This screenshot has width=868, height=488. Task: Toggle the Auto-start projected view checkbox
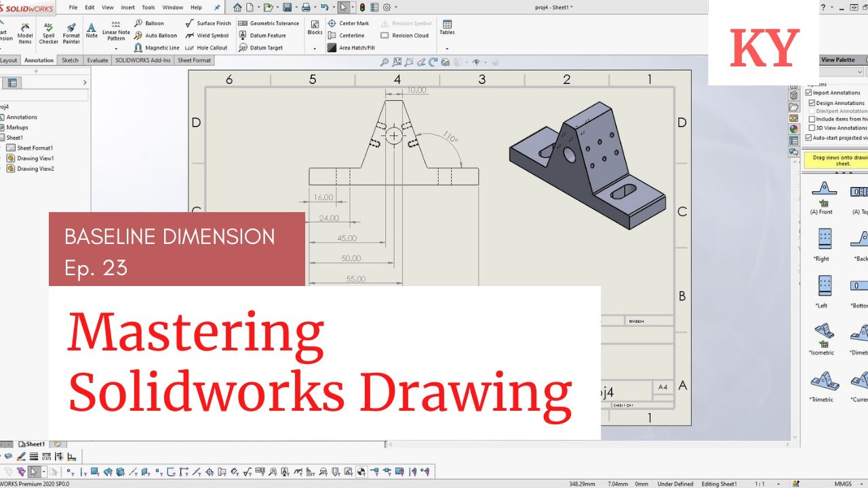(x=808, y=138)
